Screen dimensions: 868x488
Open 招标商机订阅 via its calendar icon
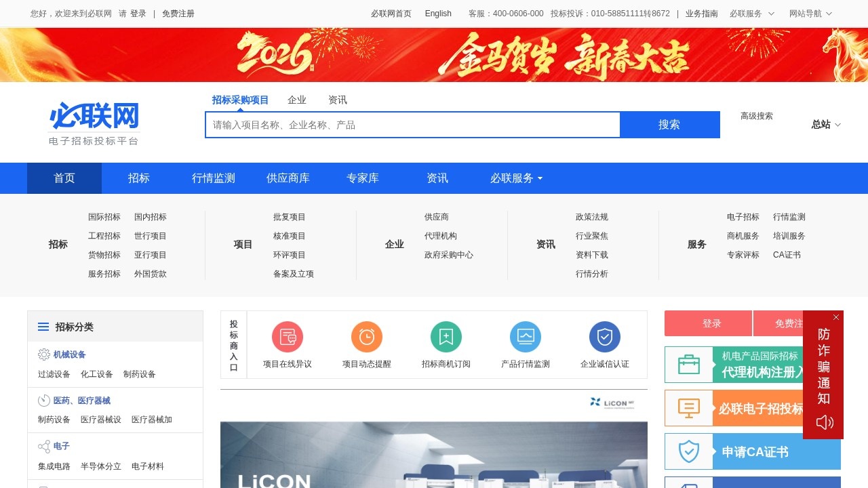click(446, 337)
